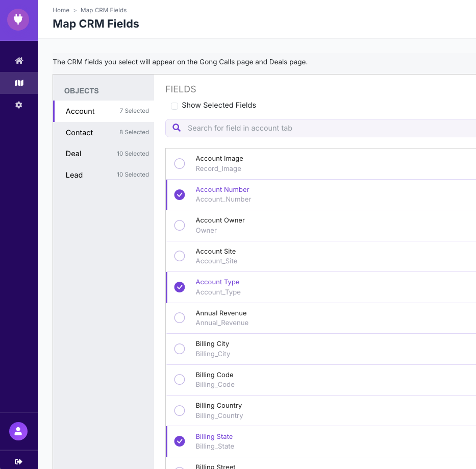This screenshot has width=476, height=469.
Task: Select the Annual Revenue field
Action: point(180,318)
